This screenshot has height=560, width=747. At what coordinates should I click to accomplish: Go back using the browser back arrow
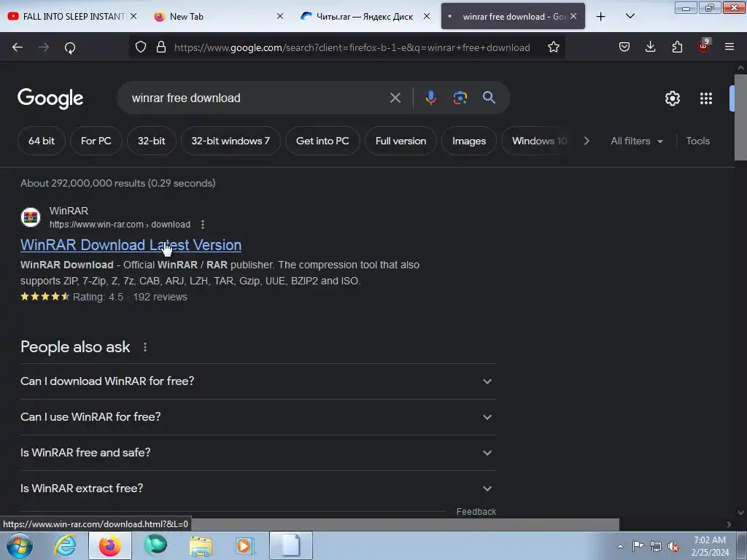click(18, 47)
